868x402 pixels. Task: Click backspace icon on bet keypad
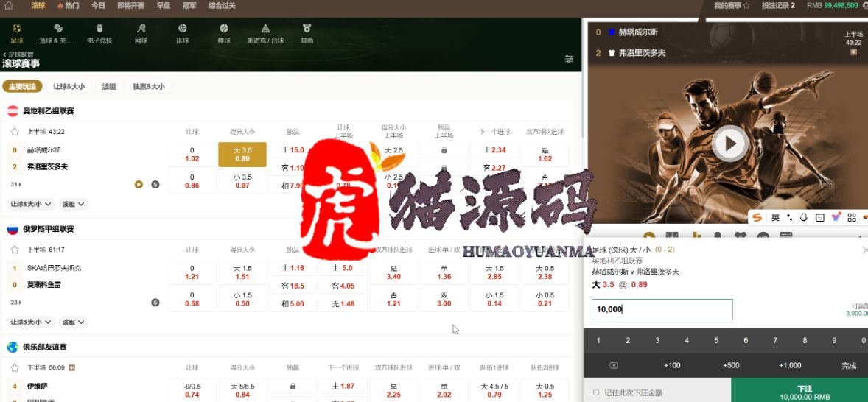point(613,365)
